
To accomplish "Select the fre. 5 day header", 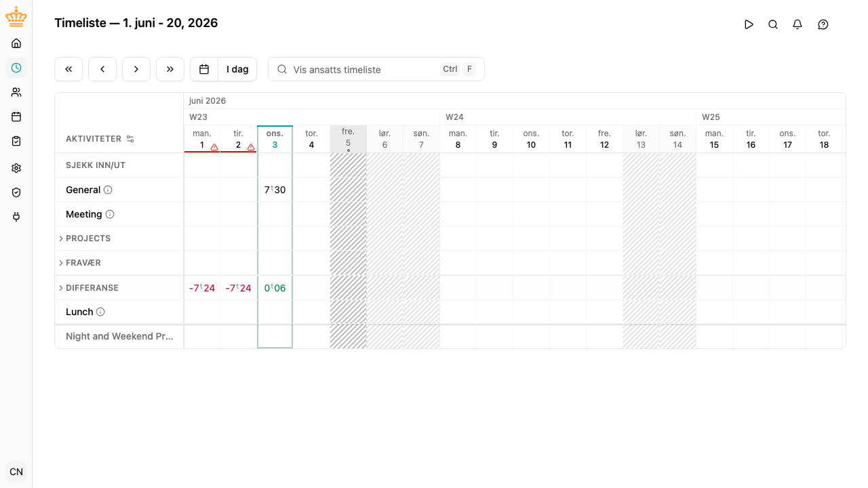I will 348,139.
